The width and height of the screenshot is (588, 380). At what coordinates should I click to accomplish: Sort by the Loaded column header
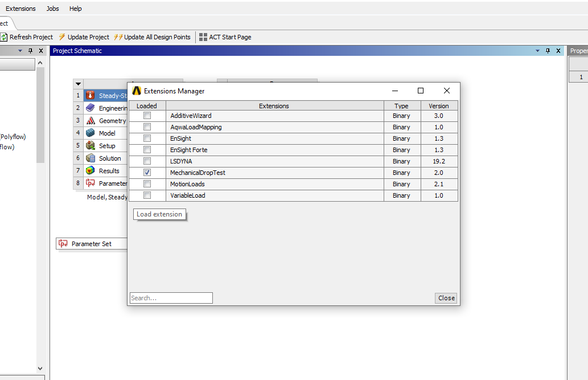pyautogui.click(x=147, y=106)
